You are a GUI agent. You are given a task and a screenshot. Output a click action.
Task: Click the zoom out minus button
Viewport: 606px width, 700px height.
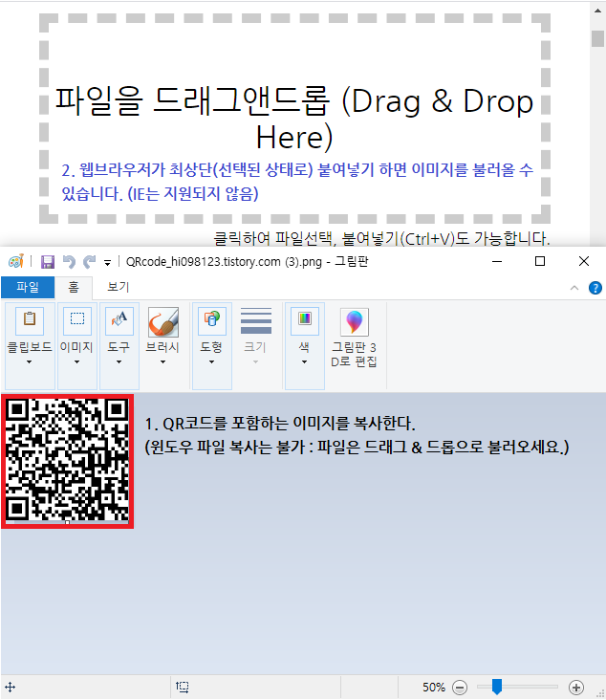click(x=460, y=687)
